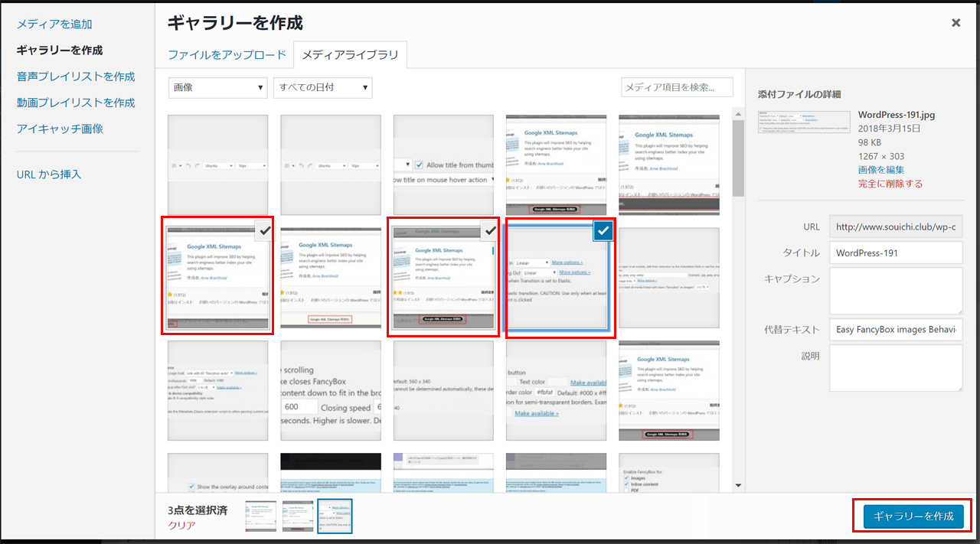Select ギャラリーを作成 in the left sidebar

click(x=60, y=50)
